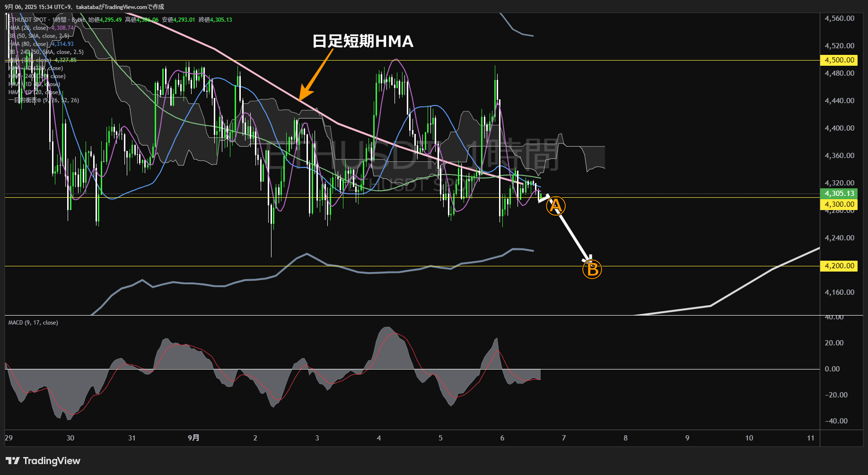The height and width of the screenshot is (475, 868).
Task: Click the green 4,305.13 current price label
Action: [839, 194]
